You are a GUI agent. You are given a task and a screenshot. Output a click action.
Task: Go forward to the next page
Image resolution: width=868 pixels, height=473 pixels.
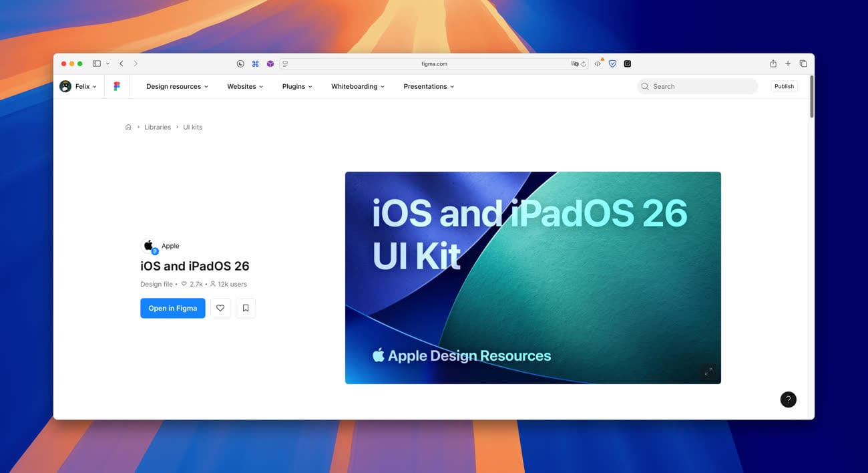pos(136,63)
